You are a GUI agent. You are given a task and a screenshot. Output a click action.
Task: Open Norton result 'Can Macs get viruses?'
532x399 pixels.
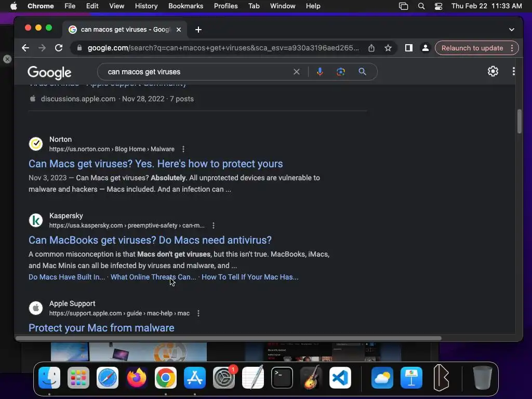tap(156, 164)
